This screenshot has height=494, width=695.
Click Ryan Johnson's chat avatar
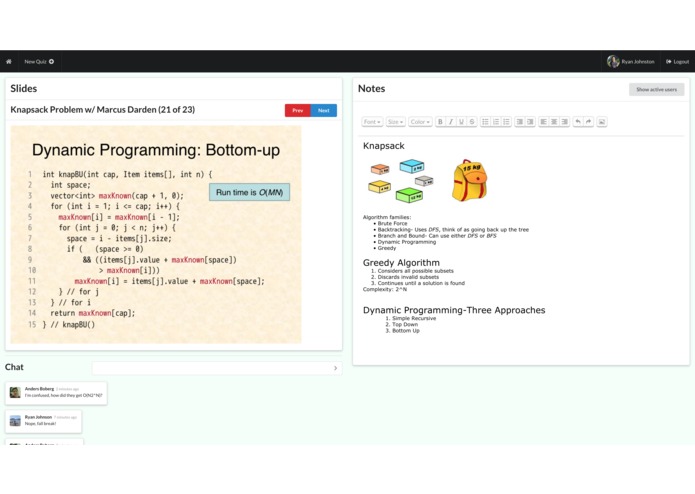click(15, 421)
